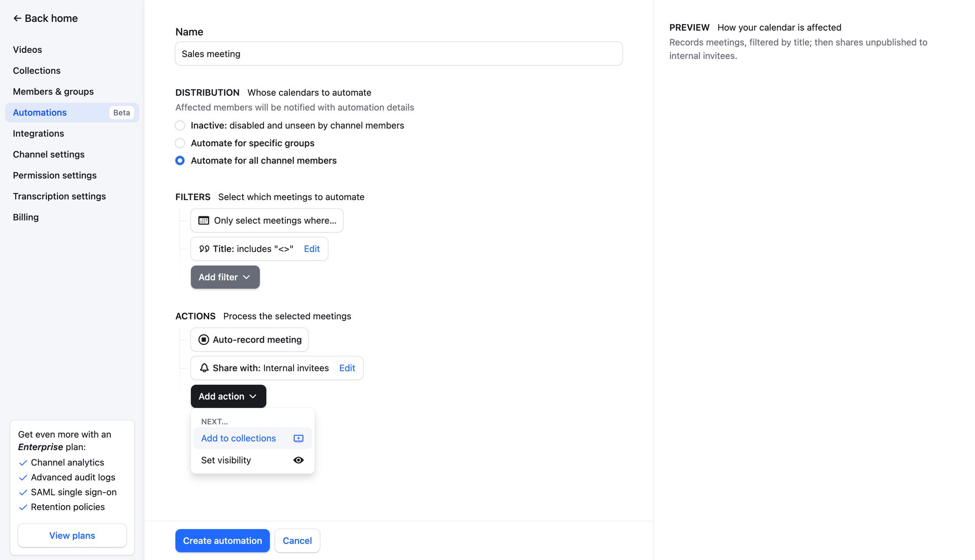
Task: Focus the Name field containing Sales meeting
Action: point(399,54)
